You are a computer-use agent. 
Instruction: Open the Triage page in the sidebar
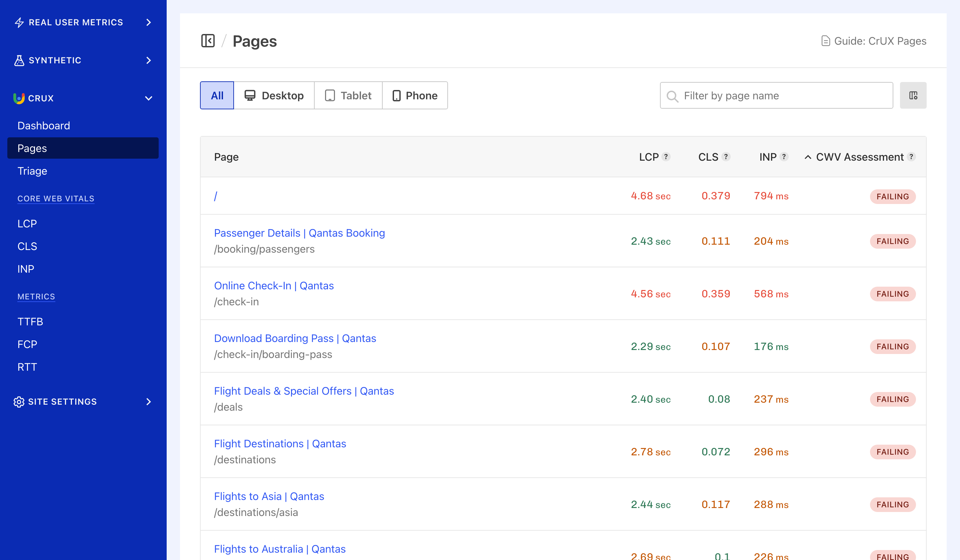(32, 171)
